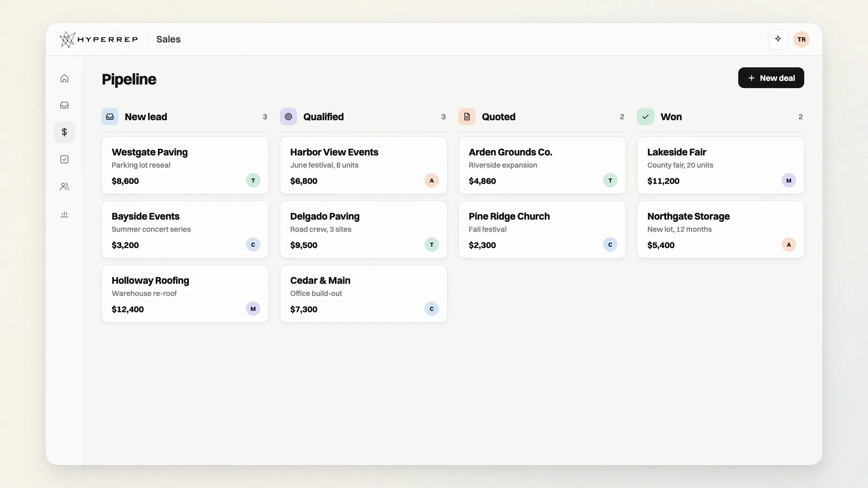Click the Quoted column document icon
Image resolution: width=868 pixels, height=488 pixels.
[x=467, y=117]
